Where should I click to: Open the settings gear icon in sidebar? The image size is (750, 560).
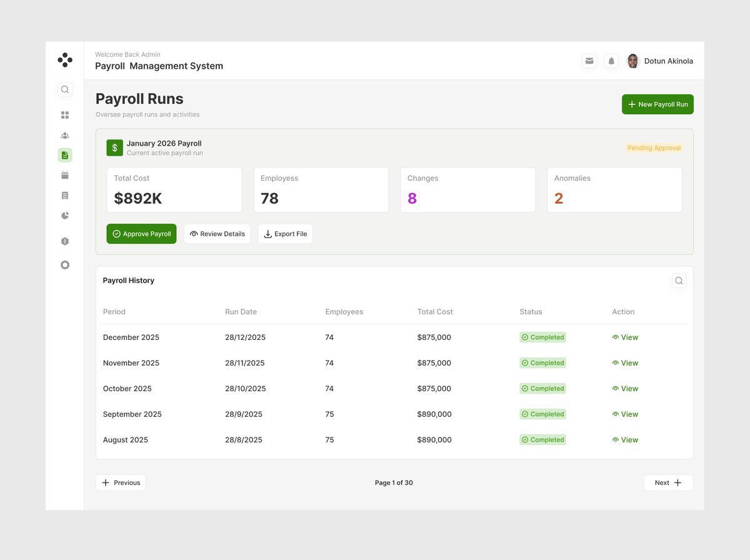[65, 265]
